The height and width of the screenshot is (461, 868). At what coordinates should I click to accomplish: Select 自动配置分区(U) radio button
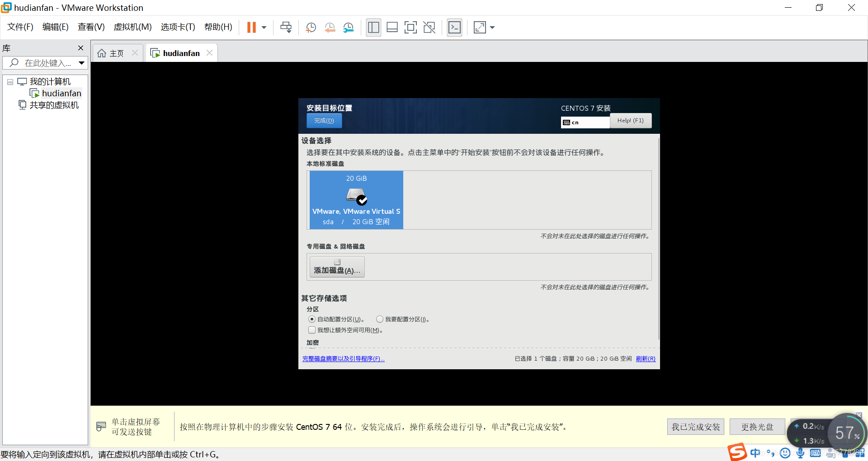312,319
